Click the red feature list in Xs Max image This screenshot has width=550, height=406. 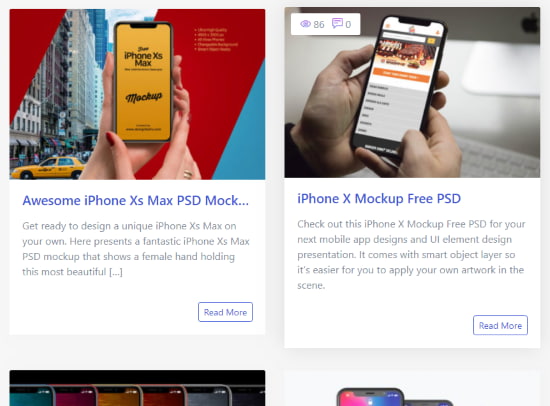click(216, 39)
